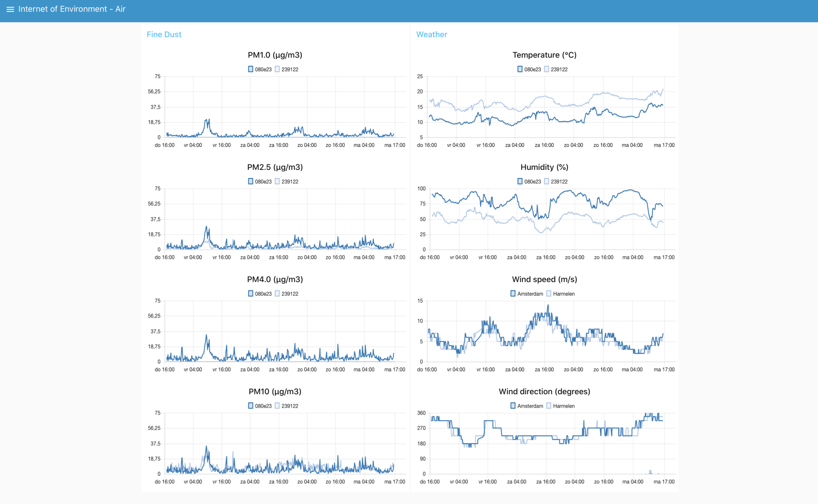Hide 239122 series in PM2.5 chart
The image size is (818, 504).
(x=286, y=181)
